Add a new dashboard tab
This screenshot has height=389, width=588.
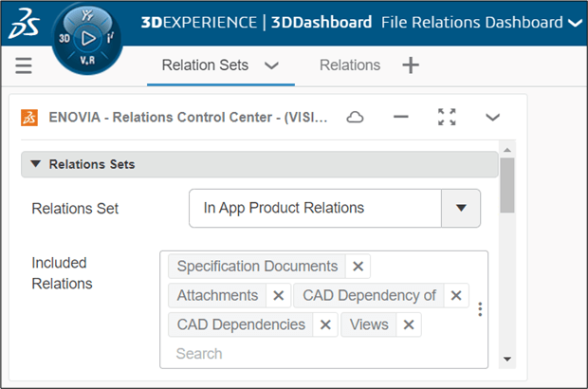click(411, 65)
